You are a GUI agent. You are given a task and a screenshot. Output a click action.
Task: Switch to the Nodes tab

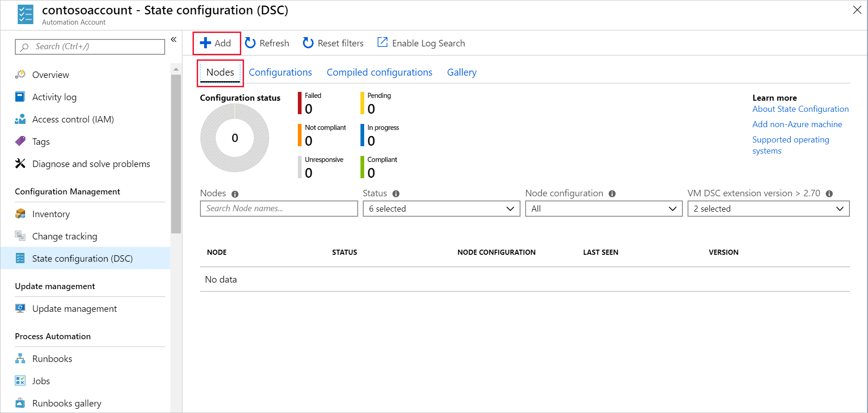point(220,72)
